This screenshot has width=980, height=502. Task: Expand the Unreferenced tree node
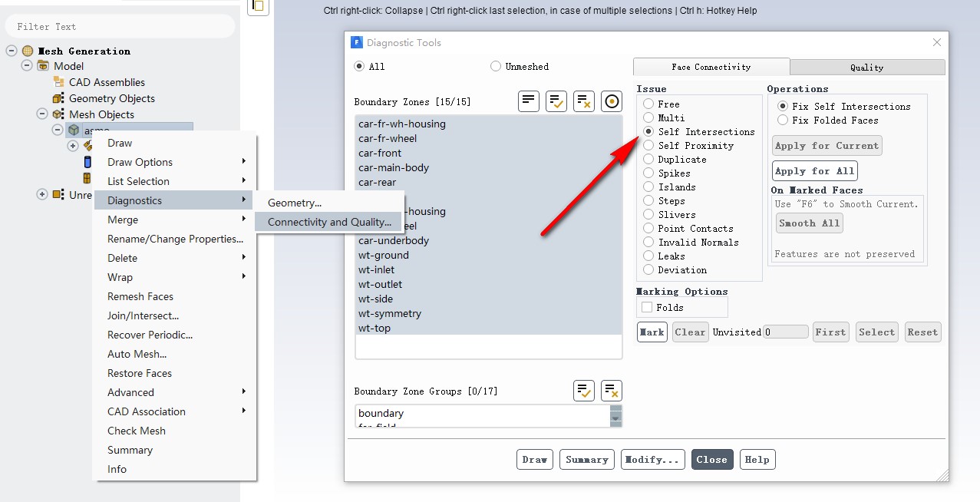click(42, 195)
